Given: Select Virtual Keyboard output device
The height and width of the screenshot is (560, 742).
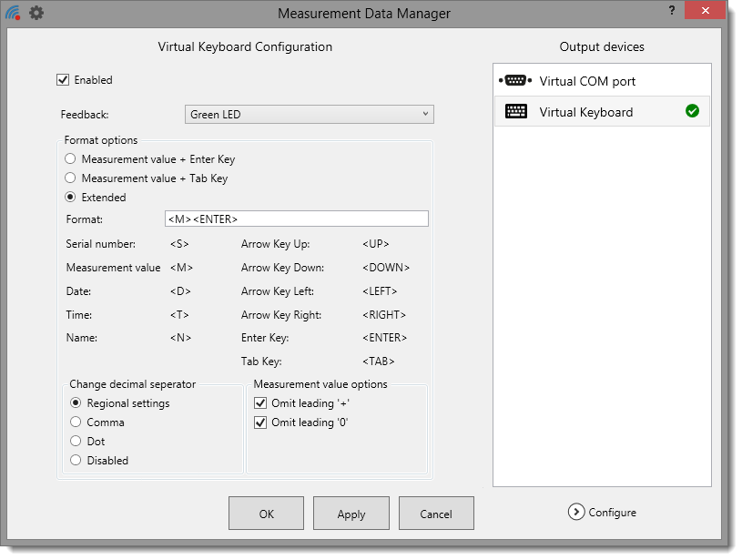Looking at the screenshot, I should click(585, 112).
